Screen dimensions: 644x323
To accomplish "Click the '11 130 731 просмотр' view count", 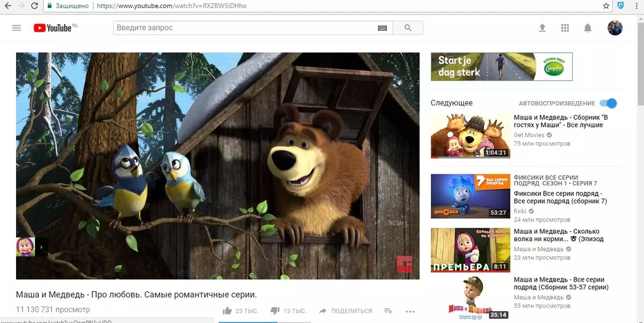I will click(x=53, y=310).
